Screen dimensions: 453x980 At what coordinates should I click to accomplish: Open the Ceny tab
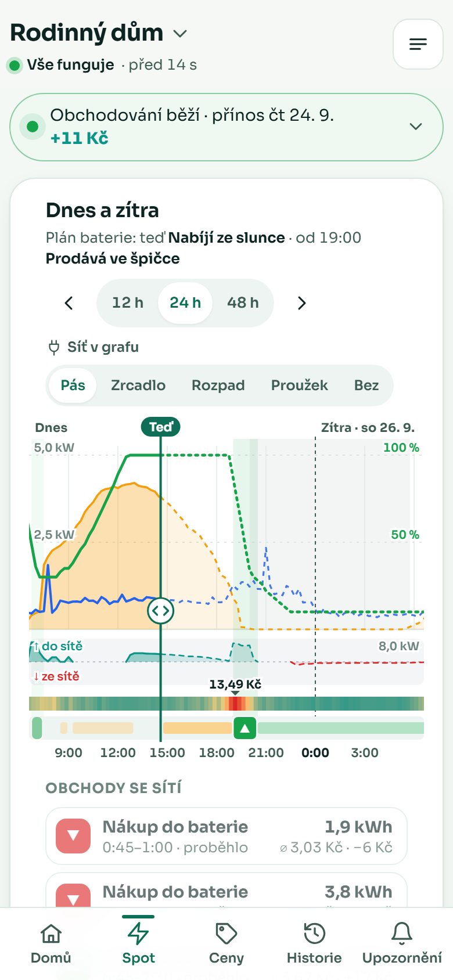(227, 944)
